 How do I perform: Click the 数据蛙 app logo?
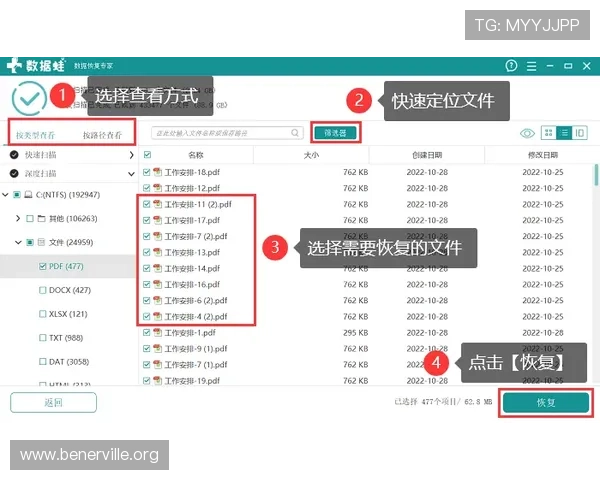[36, 65]
